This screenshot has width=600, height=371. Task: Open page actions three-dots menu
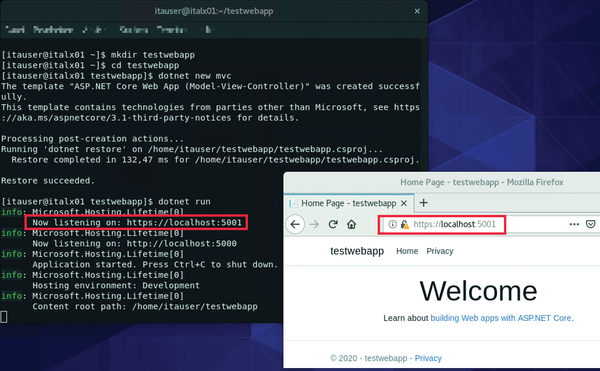tap(574, 224)
